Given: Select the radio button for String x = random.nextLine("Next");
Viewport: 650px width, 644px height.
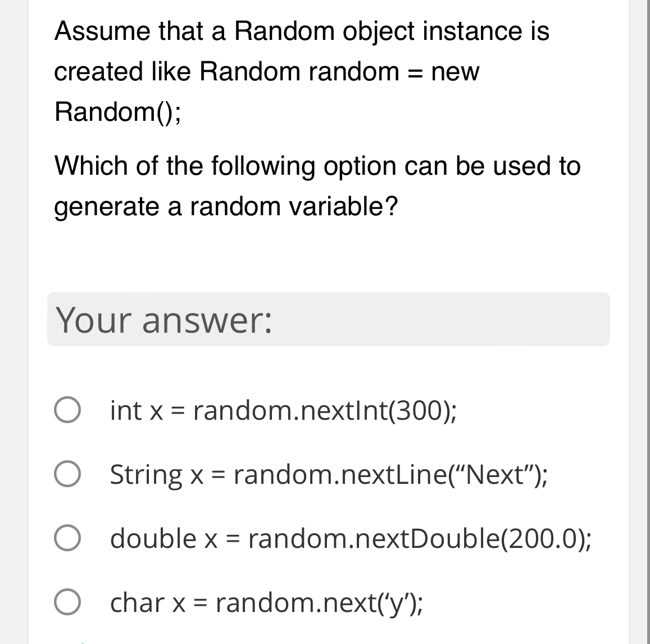Looking at the screenshot, I should 67,475.
